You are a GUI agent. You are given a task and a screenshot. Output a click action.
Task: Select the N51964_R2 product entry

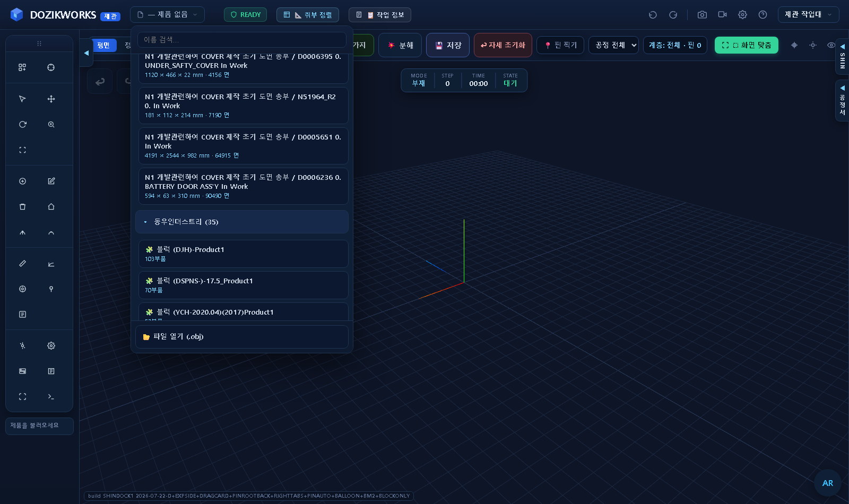point(244,106)
